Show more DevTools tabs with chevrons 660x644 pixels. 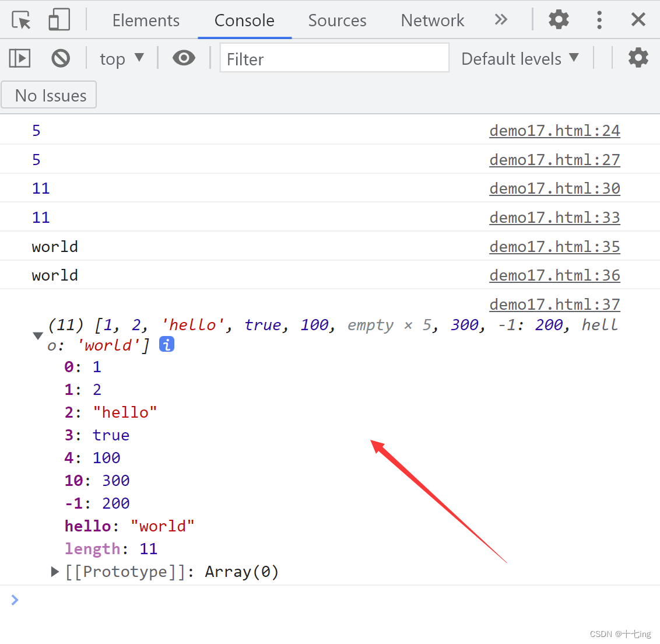[x=501, y=19]
